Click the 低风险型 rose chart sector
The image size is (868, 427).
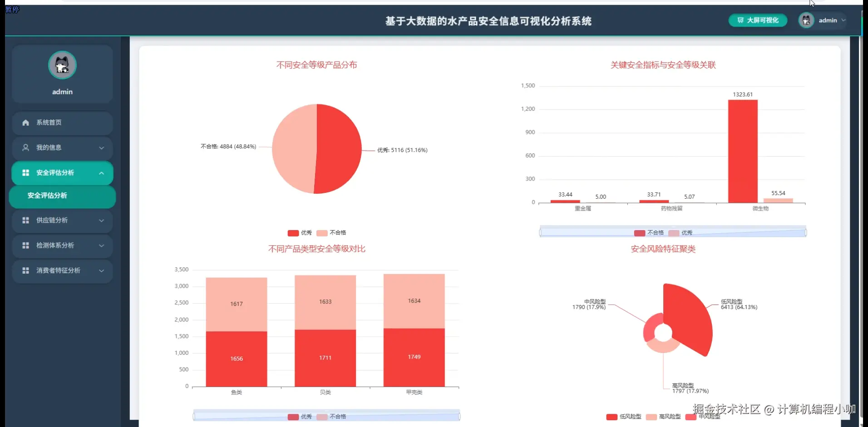click(690, 318)
